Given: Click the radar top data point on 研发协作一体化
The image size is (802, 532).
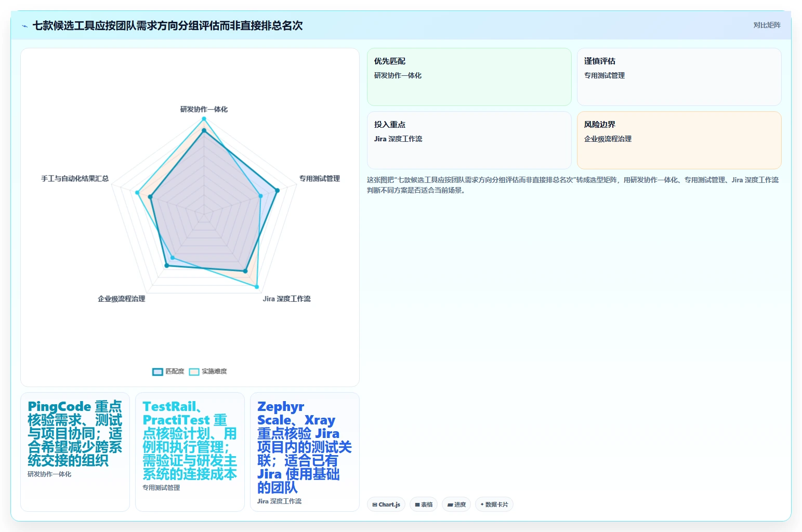Looking at the screenshot, I should pyautogui.click(x=204, y=119).
